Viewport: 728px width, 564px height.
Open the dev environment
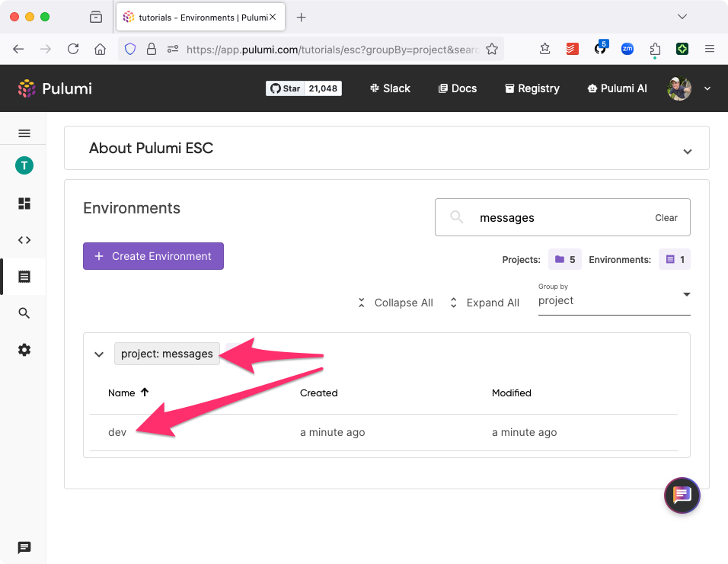[117, 432]
